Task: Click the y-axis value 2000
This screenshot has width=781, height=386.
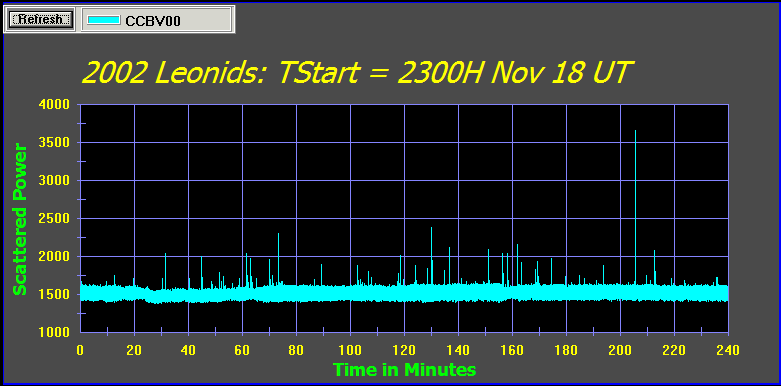Action: point(54,257)
